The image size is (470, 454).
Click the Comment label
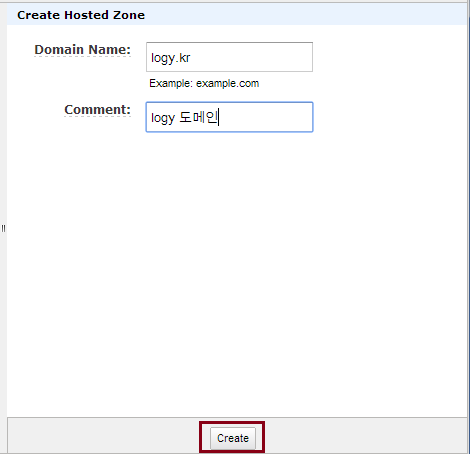pyautogui.click(x=97, y=110)
